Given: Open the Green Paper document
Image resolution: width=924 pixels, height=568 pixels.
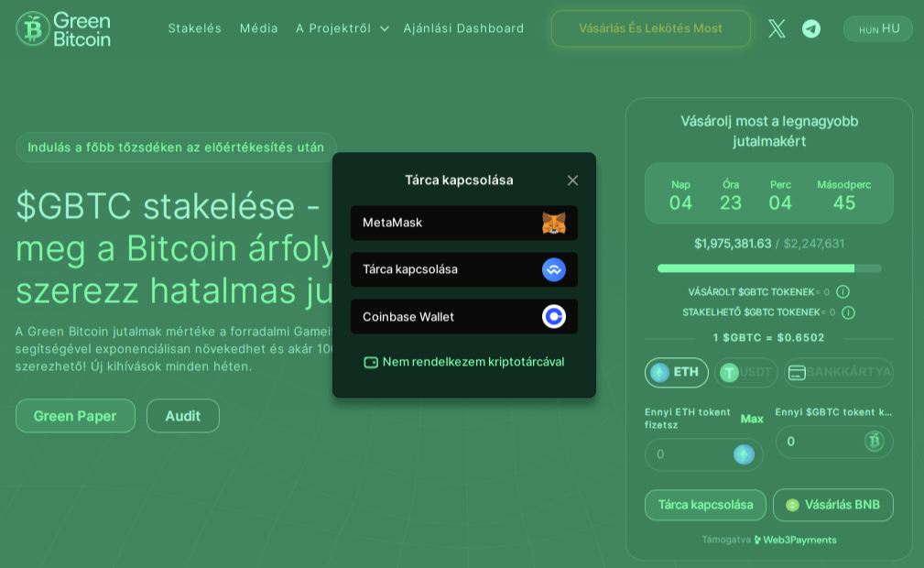Looking at the screenshot, I should [x=75, y=415].
